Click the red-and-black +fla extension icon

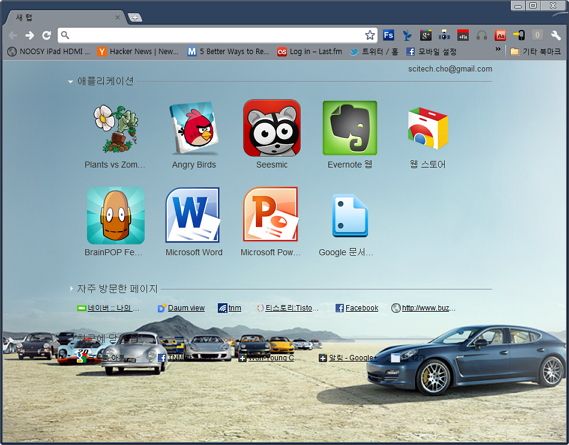[x=463, y=35]
